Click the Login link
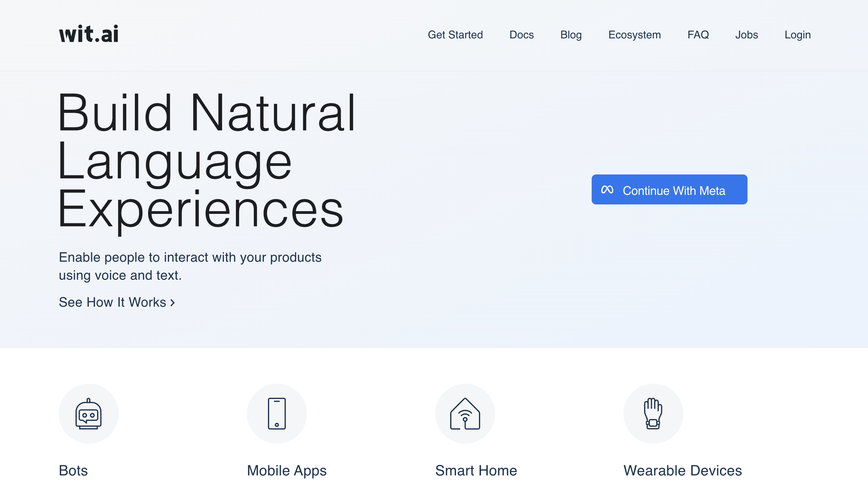The height and width of the screenshot is (494, 868). pyautogui.click(x=798, y=34)
